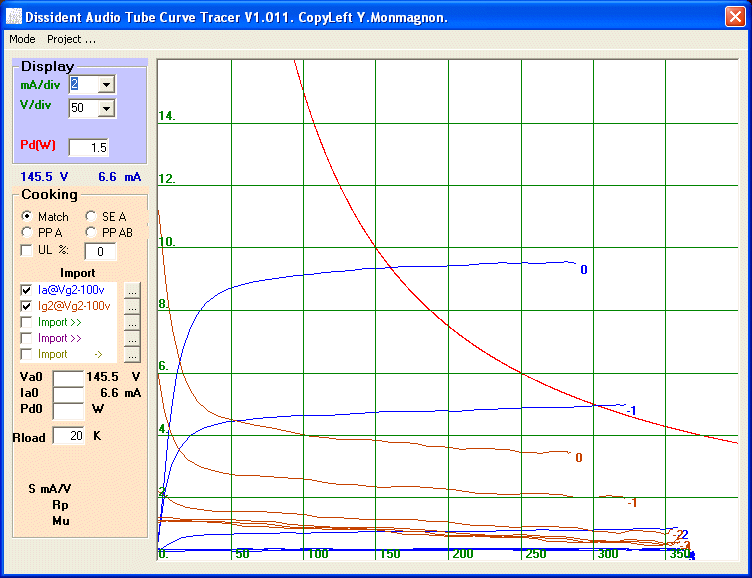
Task: Check the olive Import -> checkbox
Action: click(x=26, y=354)
